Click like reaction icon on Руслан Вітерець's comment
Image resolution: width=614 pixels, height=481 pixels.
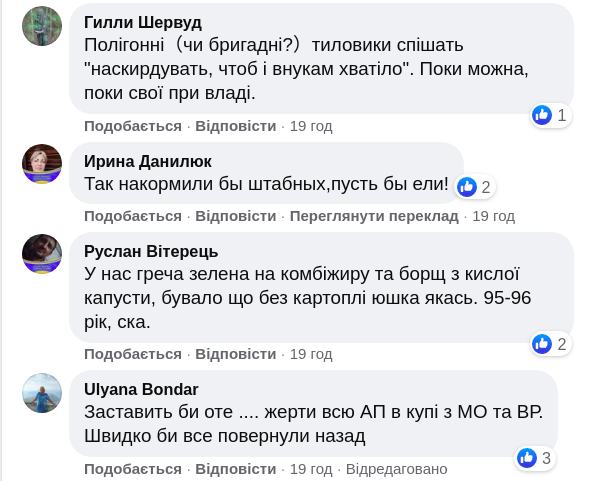click(542, 344)
